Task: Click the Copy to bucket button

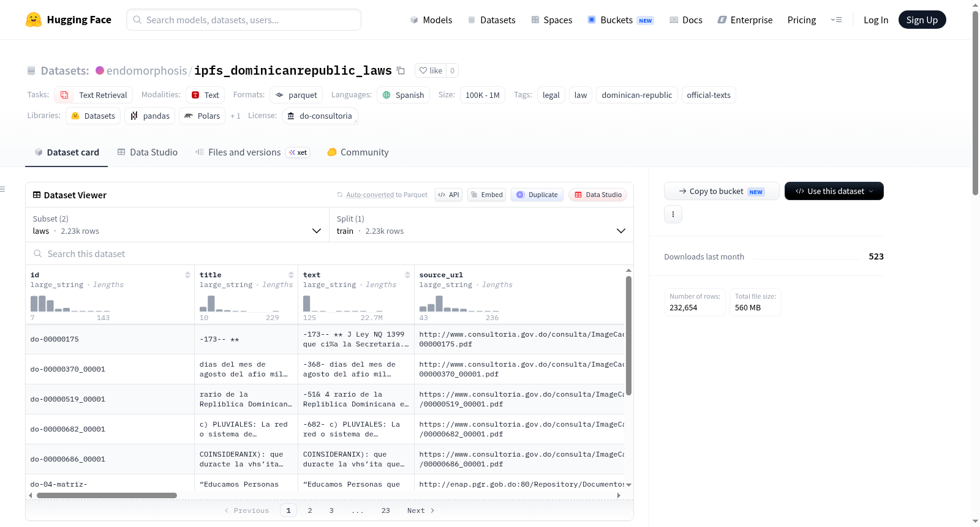Action: (x=722, y=191)
